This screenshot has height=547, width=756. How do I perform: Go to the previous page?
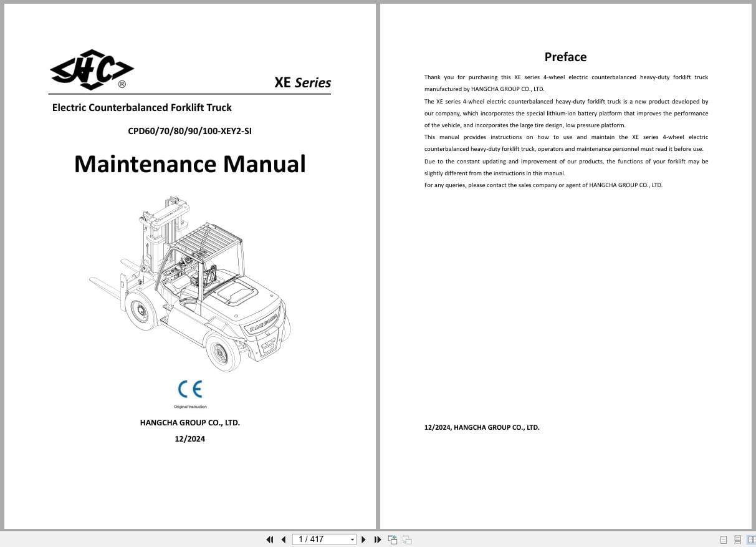(x=284, y=539)
